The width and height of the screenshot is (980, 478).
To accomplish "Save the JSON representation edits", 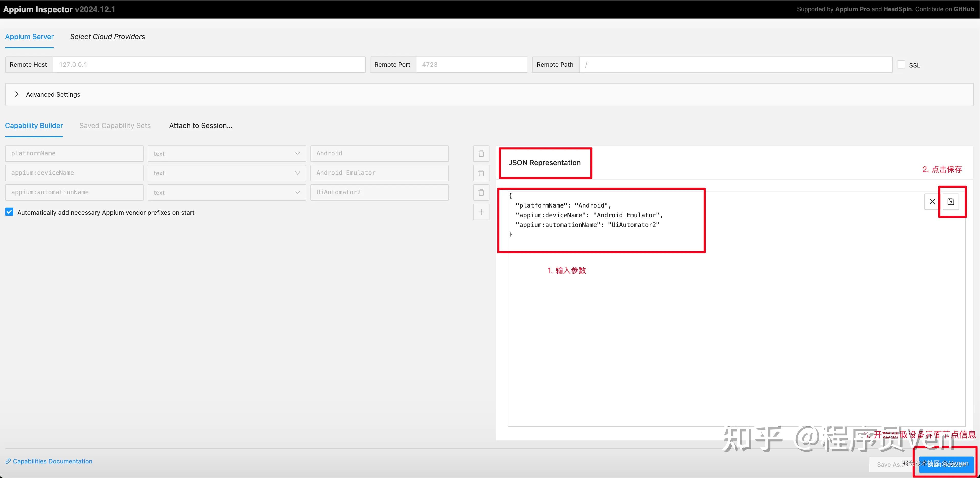I will 951,202.
